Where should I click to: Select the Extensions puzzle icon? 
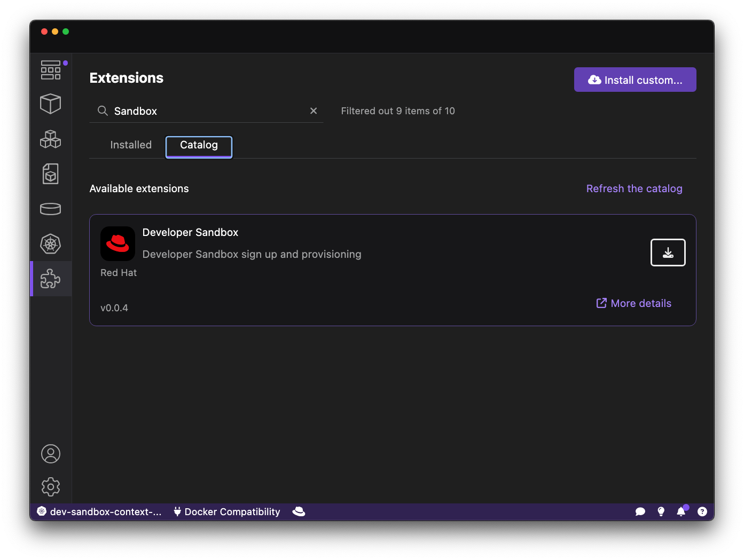[51, 279]
